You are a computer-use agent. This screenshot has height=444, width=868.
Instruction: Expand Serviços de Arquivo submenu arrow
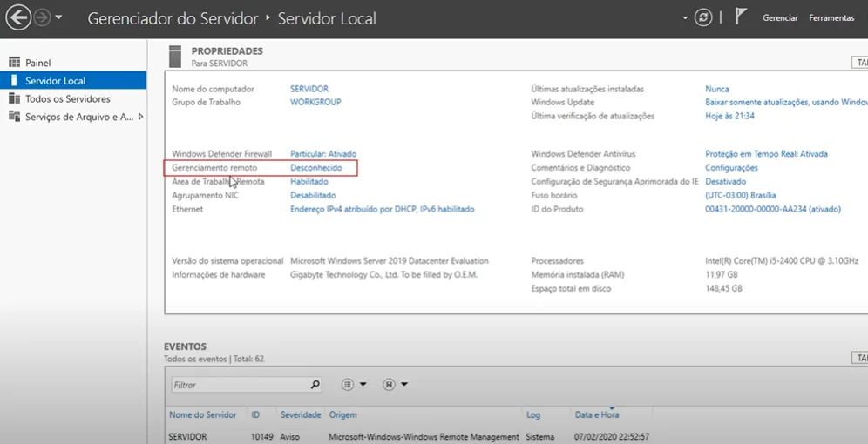140,117
